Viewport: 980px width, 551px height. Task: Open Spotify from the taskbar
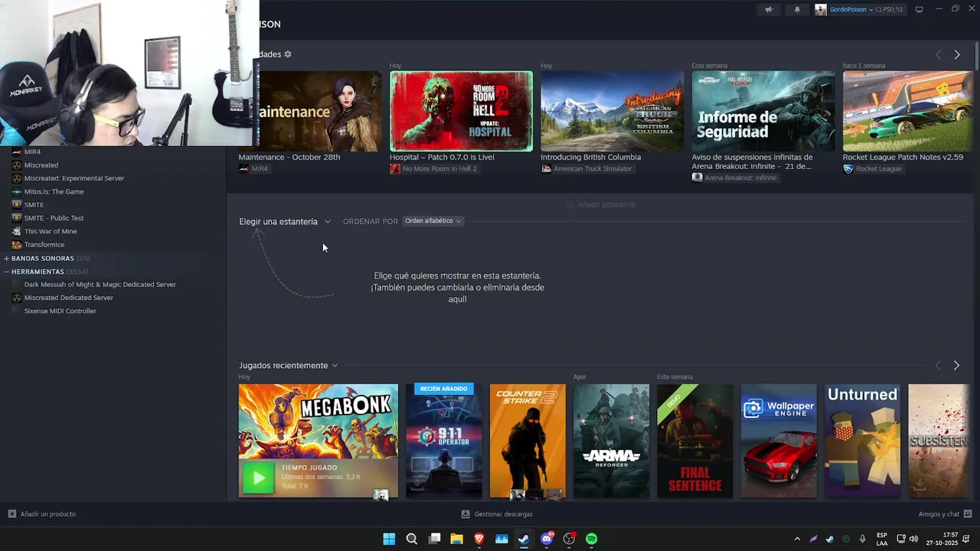(x=592, y=539)
